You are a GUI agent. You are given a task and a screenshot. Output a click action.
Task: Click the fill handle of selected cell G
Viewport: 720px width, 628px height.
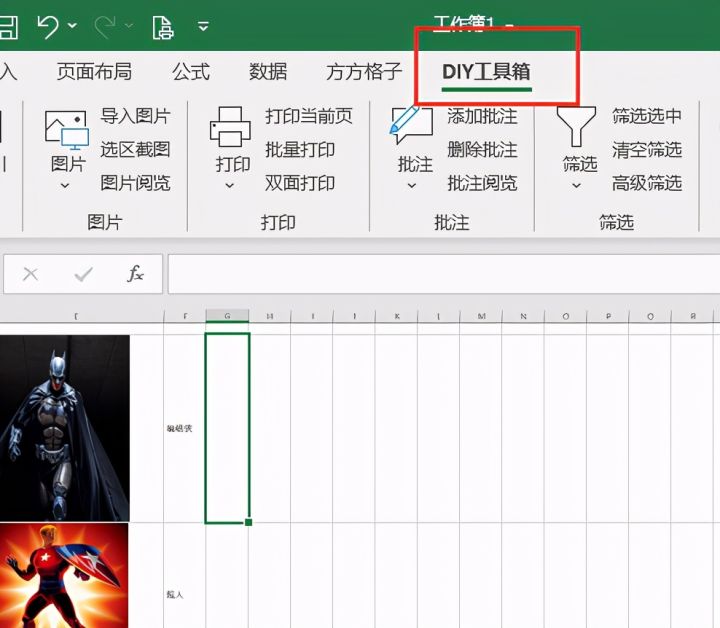[x=248, y=522]
